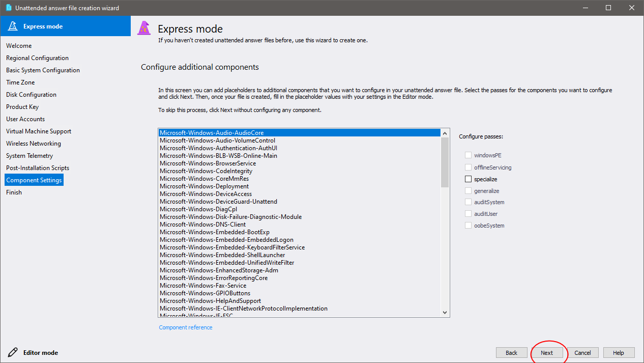Open Basic System Configuration step
The width and height of the screenshot is (644, 363).
click(x=43, y=70)
